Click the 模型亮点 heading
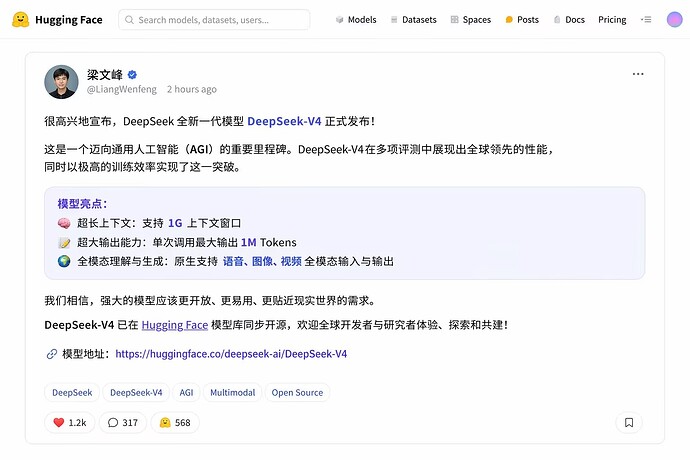This screenshot has height=460, width=690. point(82,203)
